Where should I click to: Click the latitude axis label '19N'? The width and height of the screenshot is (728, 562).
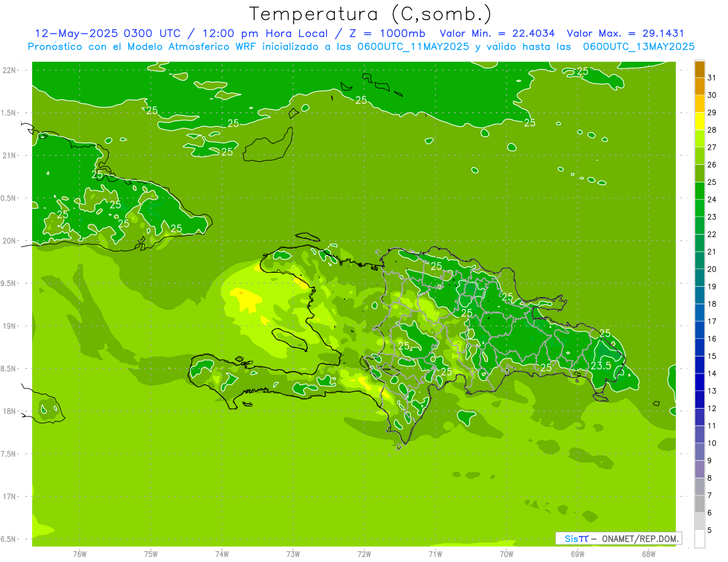point(10,326)
